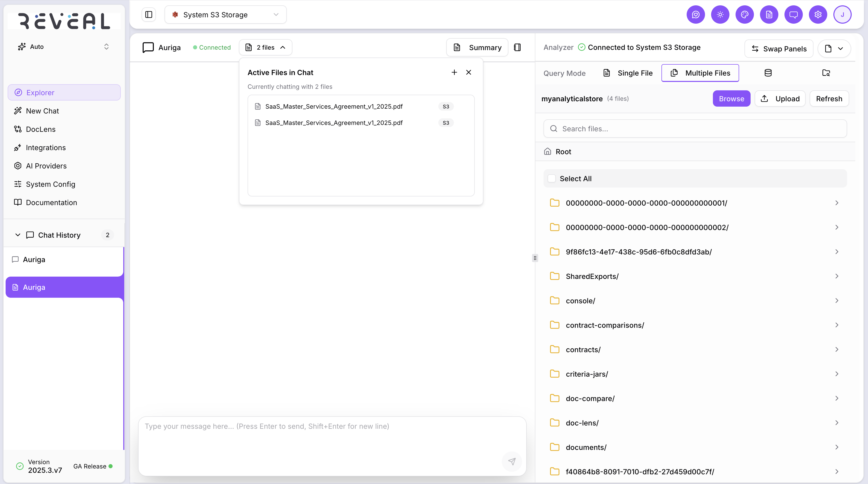This screenshot has width=868, height=484.
Task: Open the Auto model selector
Action: 64,47
